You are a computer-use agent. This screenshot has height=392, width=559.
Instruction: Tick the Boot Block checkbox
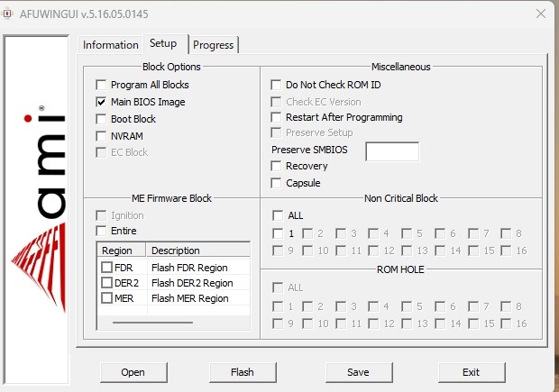pyautogui.click(x=102, y=119)
